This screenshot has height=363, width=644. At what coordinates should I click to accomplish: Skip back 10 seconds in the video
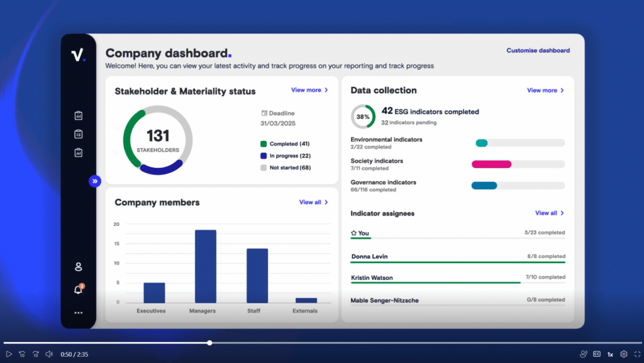tap(22, 354)
